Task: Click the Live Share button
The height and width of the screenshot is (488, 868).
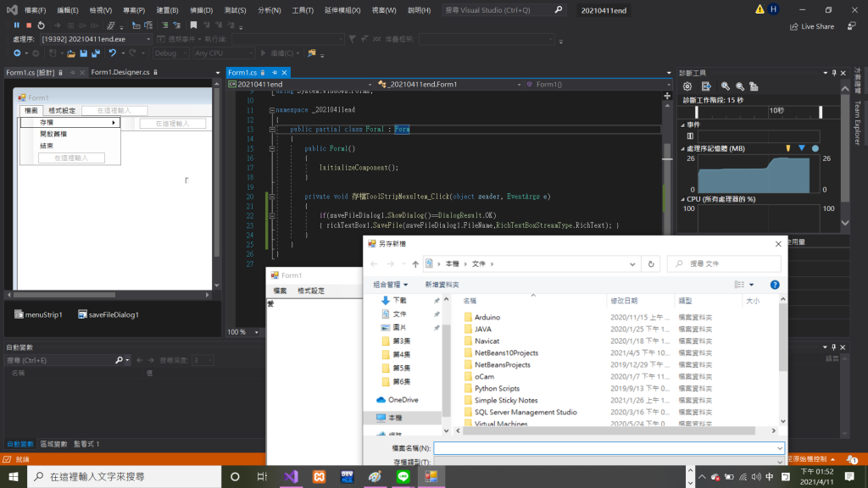Action: tap(811, 26)
